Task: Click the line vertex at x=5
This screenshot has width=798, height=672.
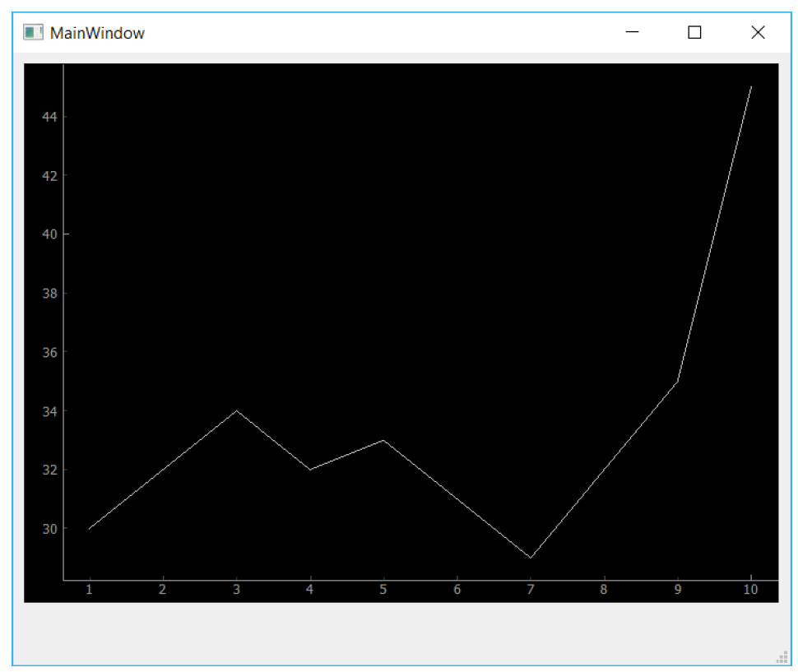Action: [x=383, y=440]
